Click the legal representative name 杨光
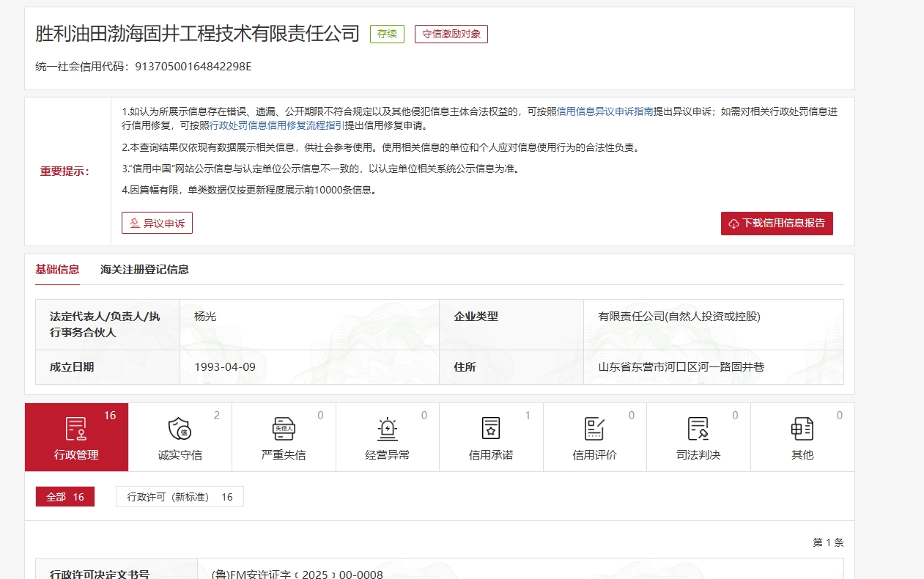Viewport: 924px width, 579px height. tap(205, 317)
